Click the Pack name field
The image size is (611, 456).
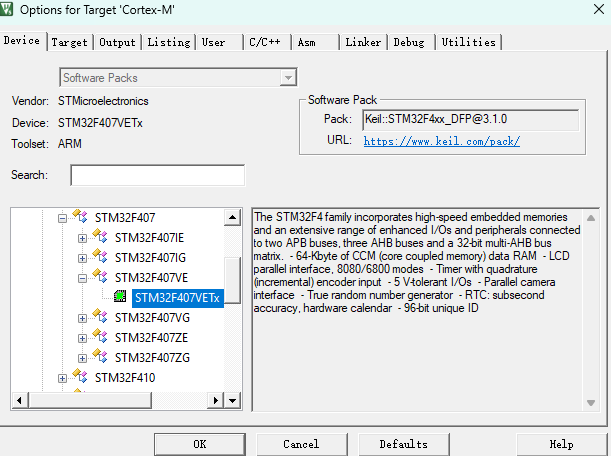click(471, 119)
